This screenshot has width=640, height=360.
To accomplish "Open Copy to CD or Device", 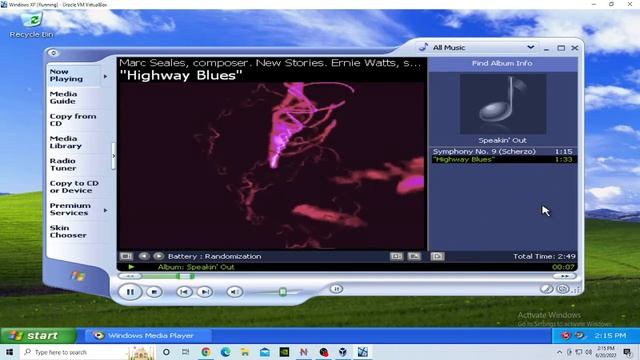I will (x=73, y=187).
